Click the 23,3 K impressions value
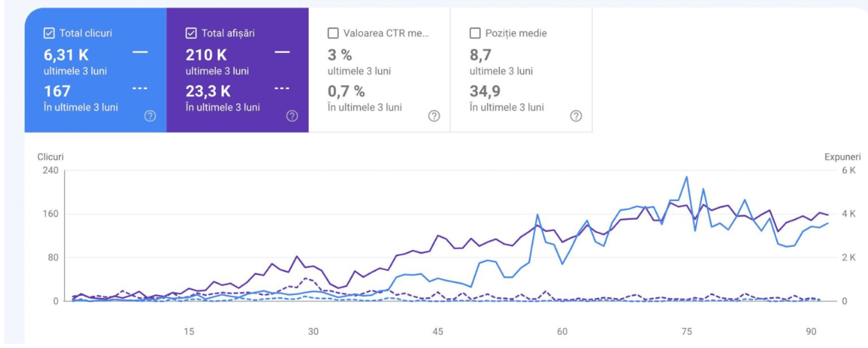Viewport: 868px width, 348px height. 208,91
